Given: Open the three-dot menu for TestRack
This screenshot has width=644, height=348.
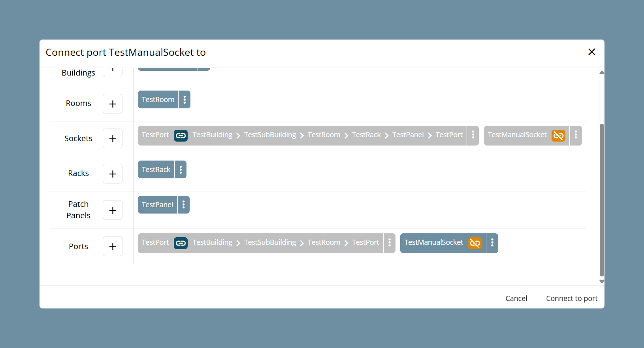Looking at the screenshot, I should (181, 170).
